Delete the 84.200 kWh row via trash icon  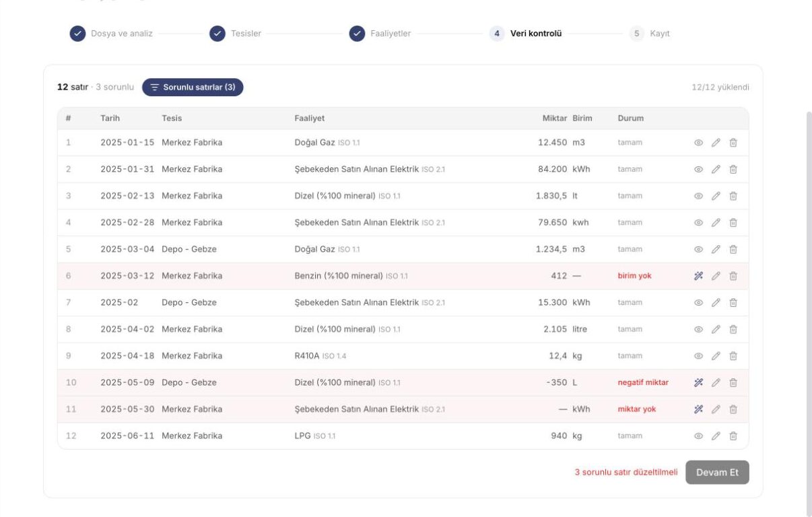click(733, 169)
